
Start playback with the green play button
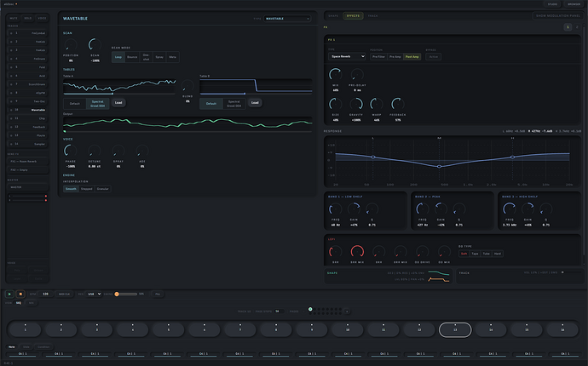pyautogui.click(x=9, y=294)
